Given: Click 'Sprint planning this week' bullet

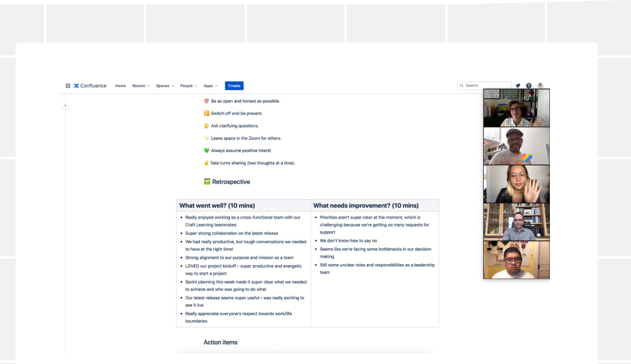Looking at the screenshot, I should click(246, 286).
